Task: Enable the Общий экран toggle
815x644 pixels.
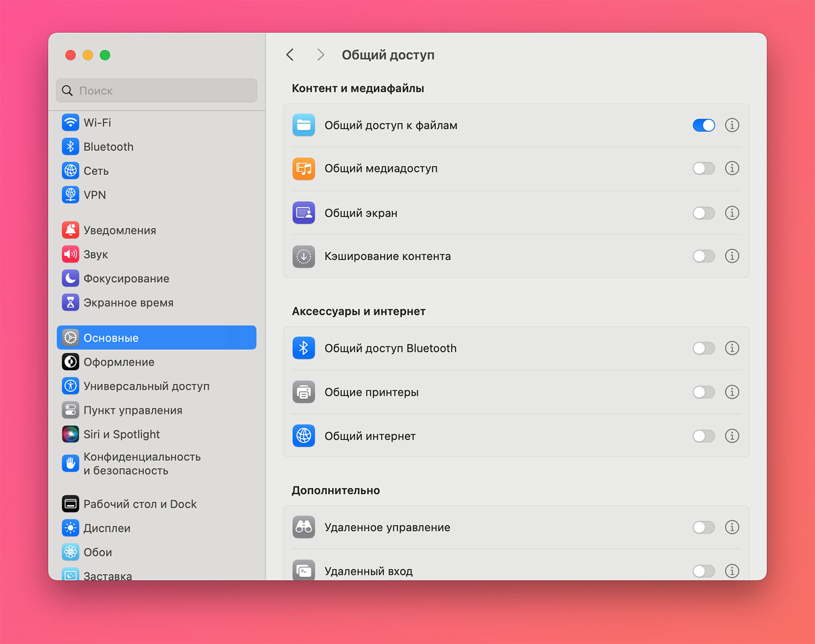Action: 704,213
